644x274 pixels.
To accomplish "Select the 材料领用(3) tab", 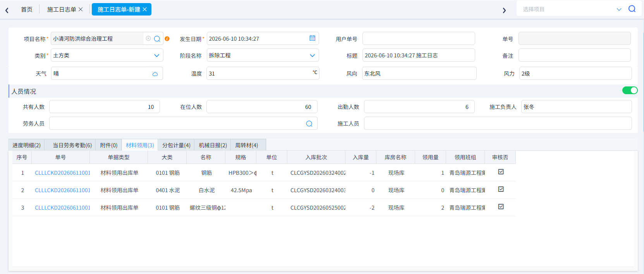I will point(140,145).
